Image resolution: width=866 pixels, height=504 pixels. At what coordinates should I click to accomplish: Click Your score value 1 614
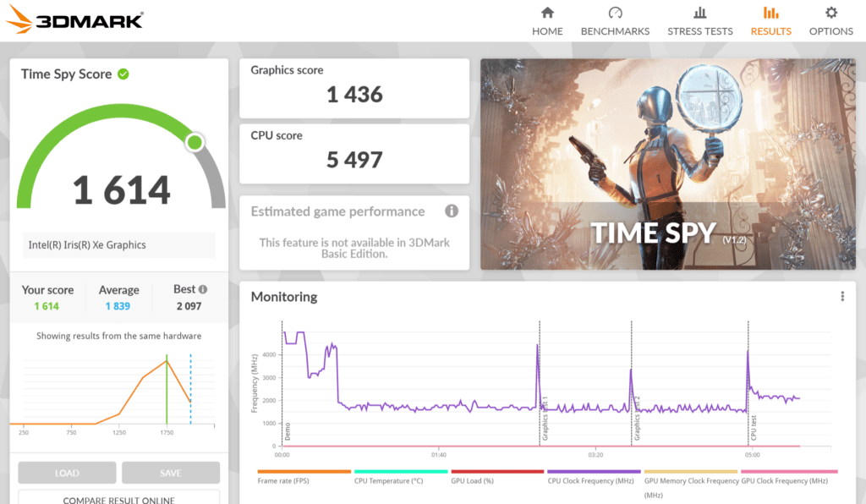(x=47, y=306)
